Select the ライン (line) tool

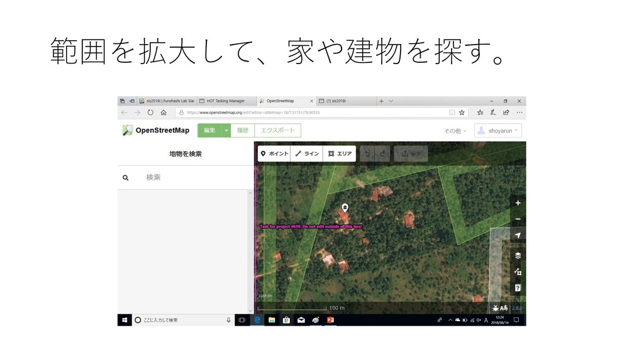point(307,153)
